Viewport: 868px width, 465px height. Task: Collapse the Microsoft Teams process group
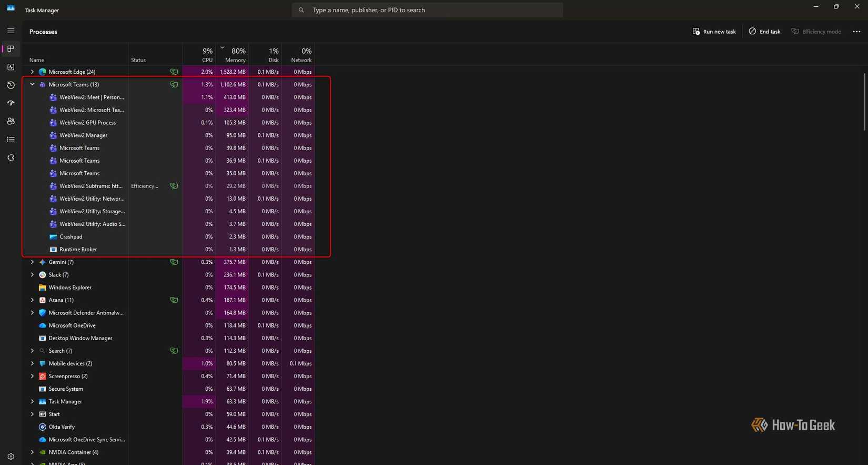click(32, 84)
